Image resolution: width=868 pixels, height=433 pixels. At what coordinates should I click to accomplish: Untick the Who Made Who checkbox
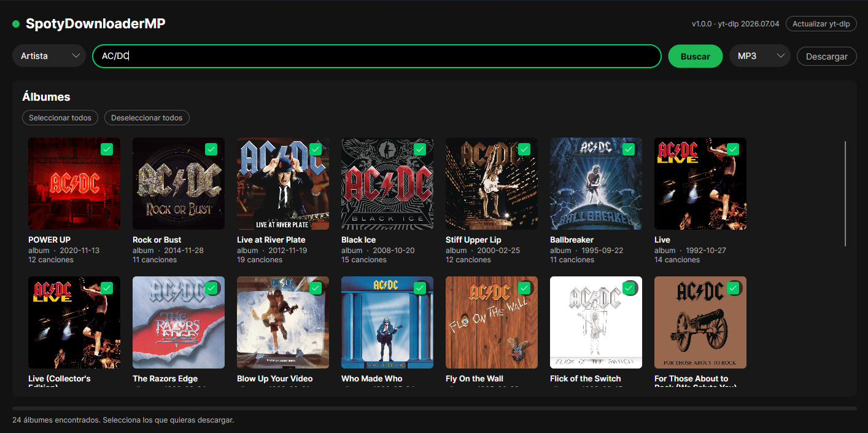[420, 288]
